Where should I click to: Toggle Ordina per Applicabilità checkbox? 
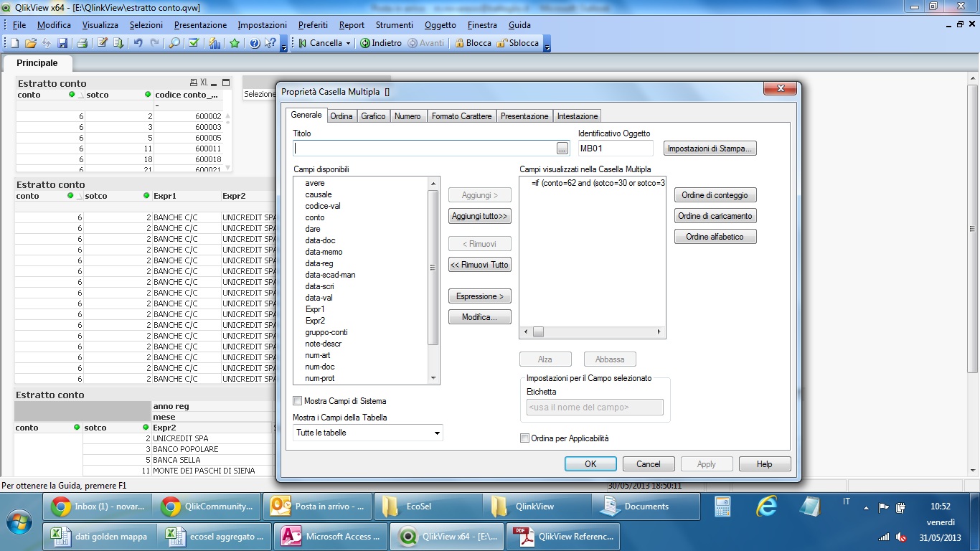coord(525,438)
